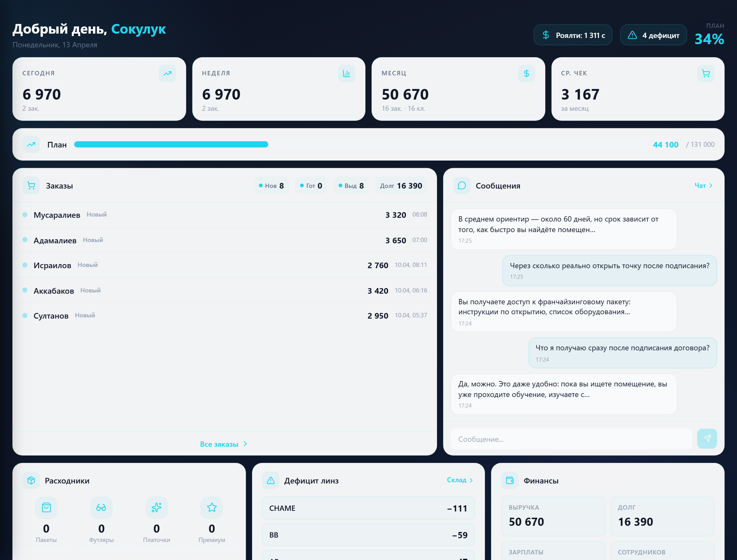
Task: Select the Футляры glasses icon
Action: pos(101,508)
